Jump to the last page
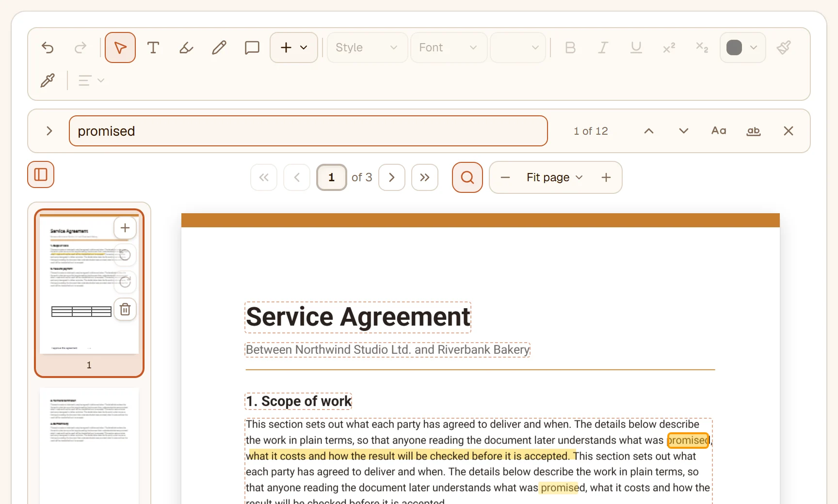 (425, 177)
